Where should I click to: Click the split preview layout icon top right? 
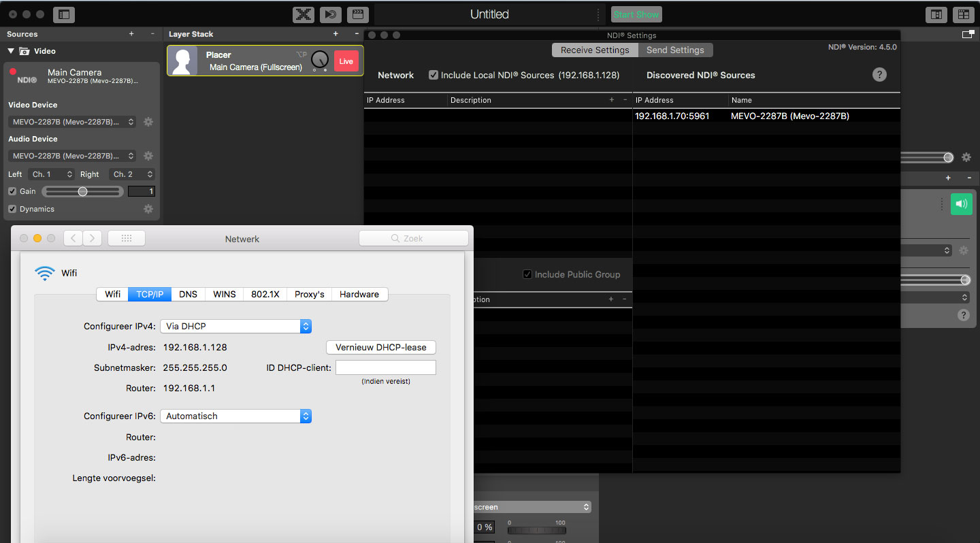click(x=936, y=14)
